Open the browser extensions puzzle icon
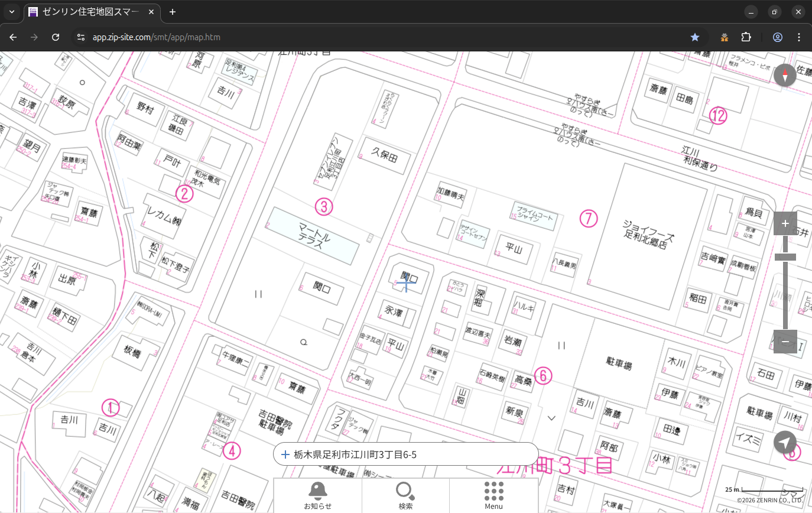The height and width of the screenshot is (513, 812). pyautogui.click(x=746, y=37)
